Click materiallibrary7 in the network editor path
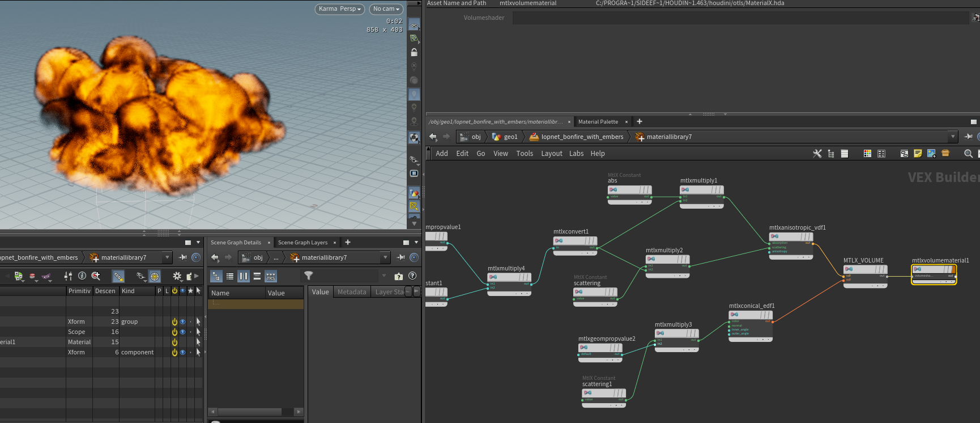 [663, 137]
